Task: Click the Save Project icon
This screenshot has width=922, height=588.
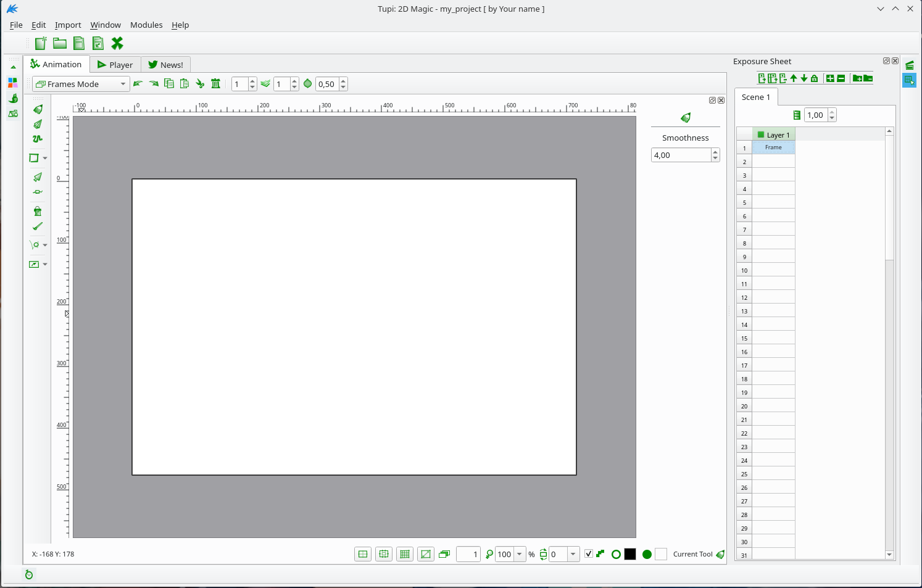Action: tap(79, 43)
